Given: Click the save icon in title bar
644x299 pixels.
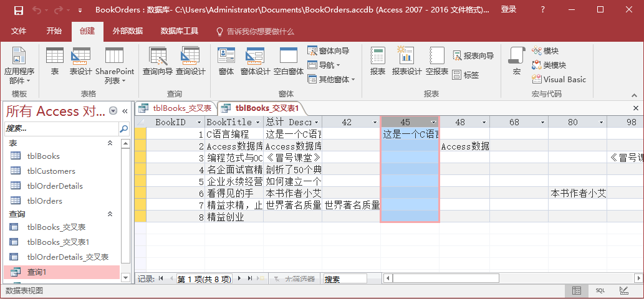Looking at the screenshot, I should pyautogui.click(x=19, y=10).
